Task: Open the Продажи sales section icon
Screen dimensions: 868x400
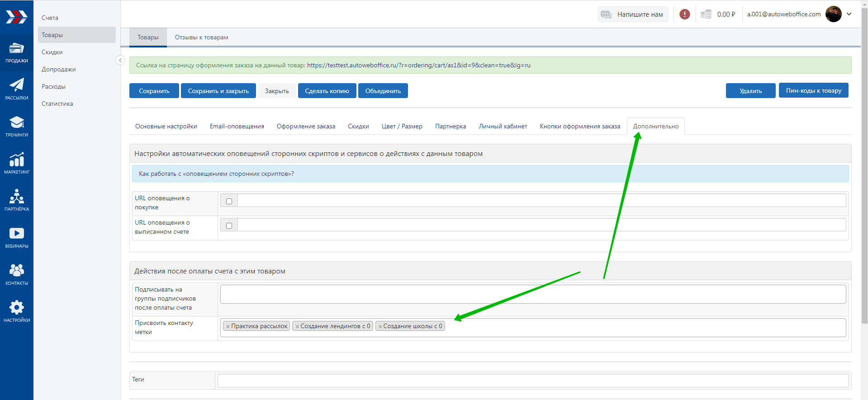Action: (x=17, y=52)
